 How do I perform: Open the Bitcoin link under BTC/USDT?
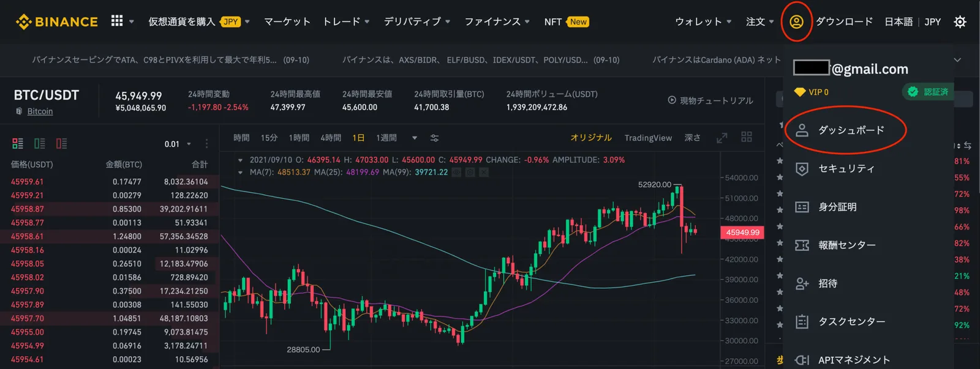pos(40,111)
